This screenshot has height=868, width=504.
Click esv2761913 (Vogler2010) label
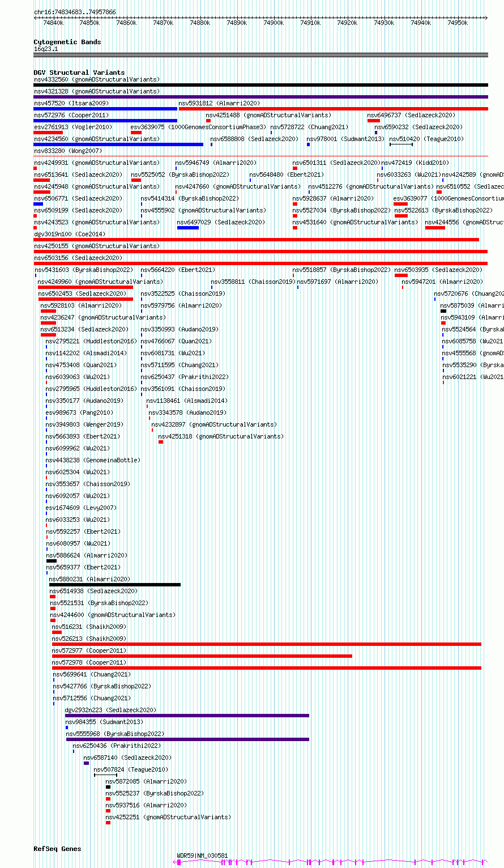(73, 127)
